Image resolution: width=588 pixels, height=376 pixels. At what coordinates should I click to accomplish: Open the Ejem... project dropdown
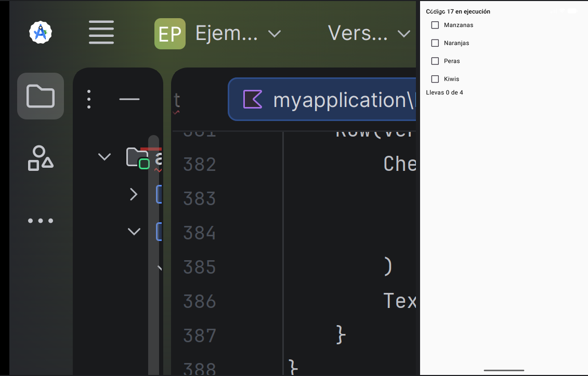(x=238, y=34)
